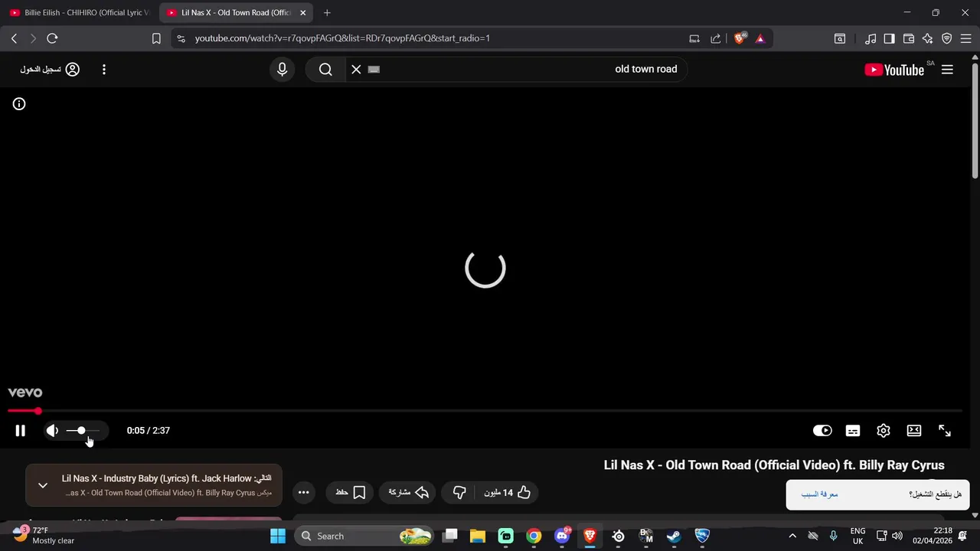Open the Windows Start menu
This screenshot has height=551, width=980.
[278, 536]
